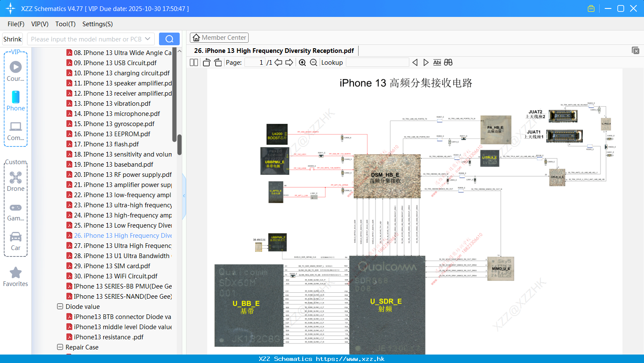Open 08. IPhone 13 Ultra Wide Angle file

(x=119, y=53)
